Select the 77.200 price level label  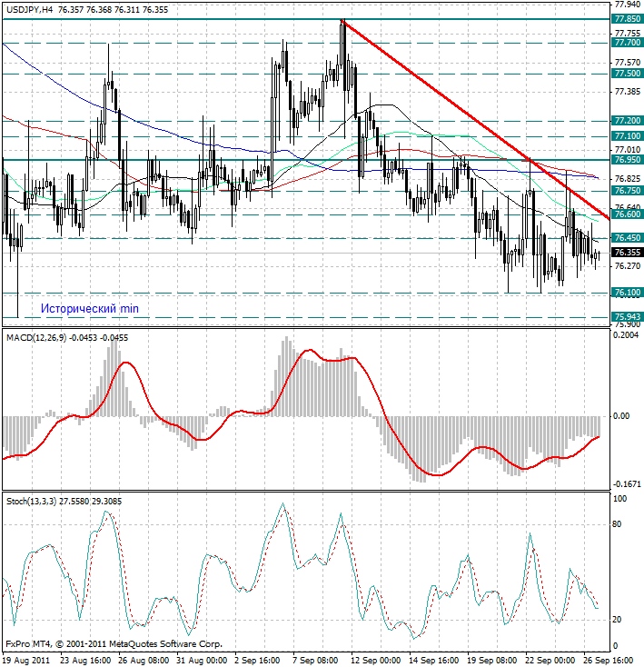pyautogui.click(x=627, y=121)
